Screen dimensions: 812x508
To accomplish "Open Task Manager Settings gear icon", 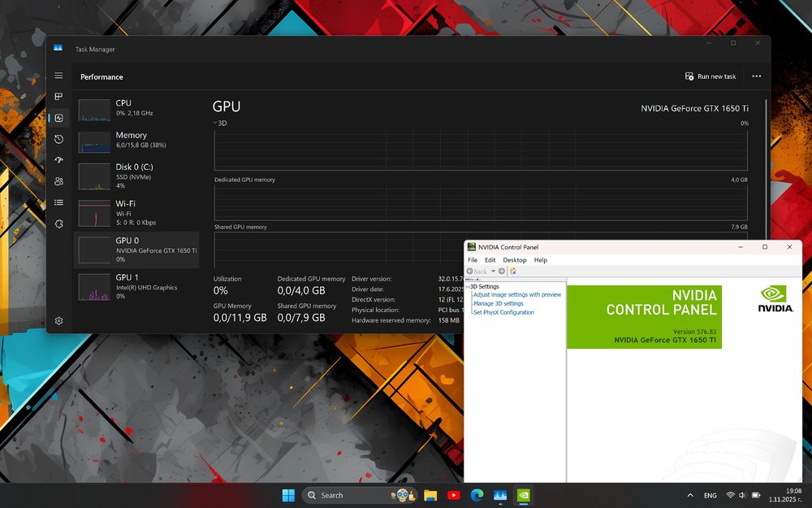I will (59, 321).
